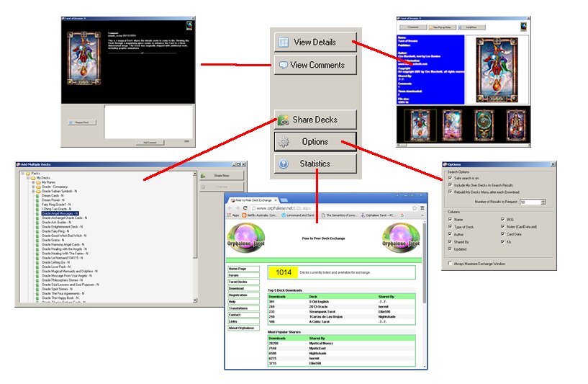Uncheck the Updated column checkbox
Image resolution: width=588 pixels, height=384 pixels.
(450, 249)
